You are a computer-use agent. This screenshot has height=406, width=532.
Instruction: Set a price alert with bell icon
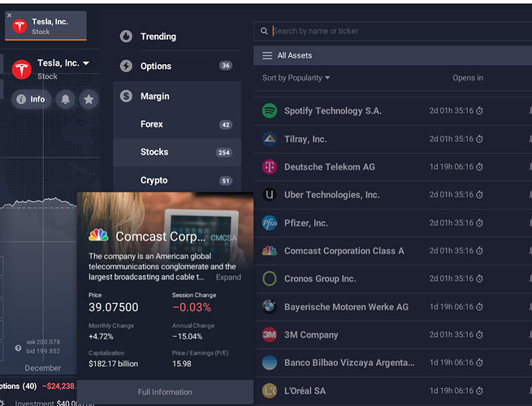[66, 99]
